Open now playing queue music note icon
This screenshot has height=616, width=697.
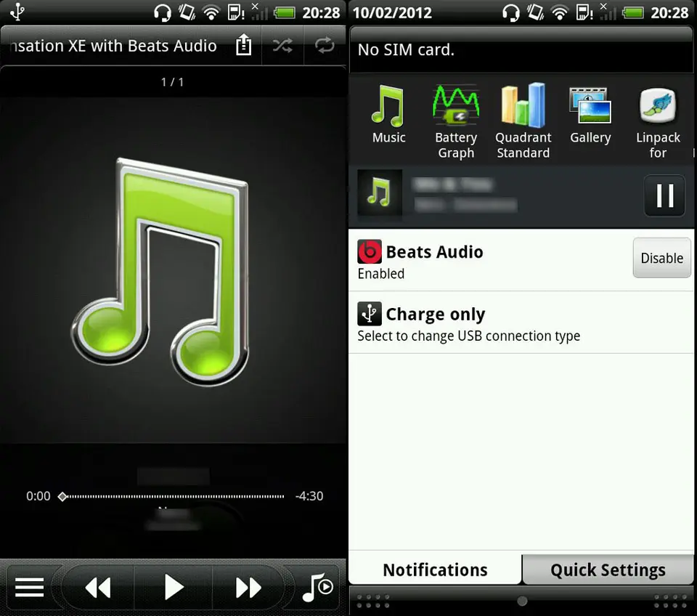[317, 587]
